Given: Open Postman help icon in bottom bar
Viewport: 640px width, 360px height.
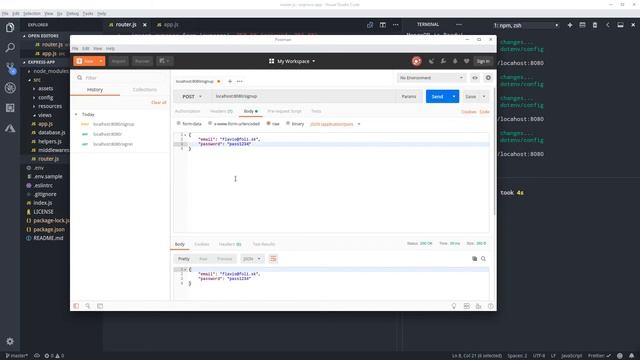Looking at the screenshot, I should (491, 306).
